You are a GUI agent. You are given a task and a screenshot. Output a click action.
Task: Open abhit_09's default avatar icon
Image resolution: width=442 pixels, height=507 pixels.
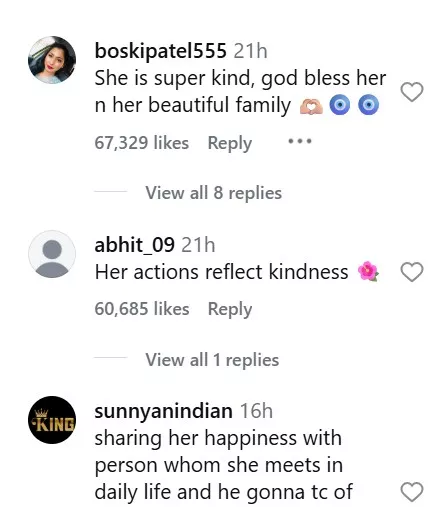click(x=52, y=254)
